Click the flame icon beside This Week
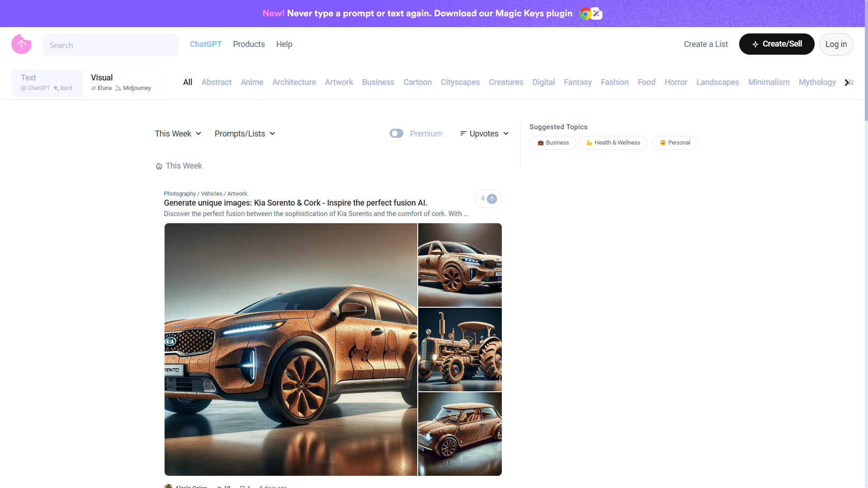 click(x=159, y=166)
